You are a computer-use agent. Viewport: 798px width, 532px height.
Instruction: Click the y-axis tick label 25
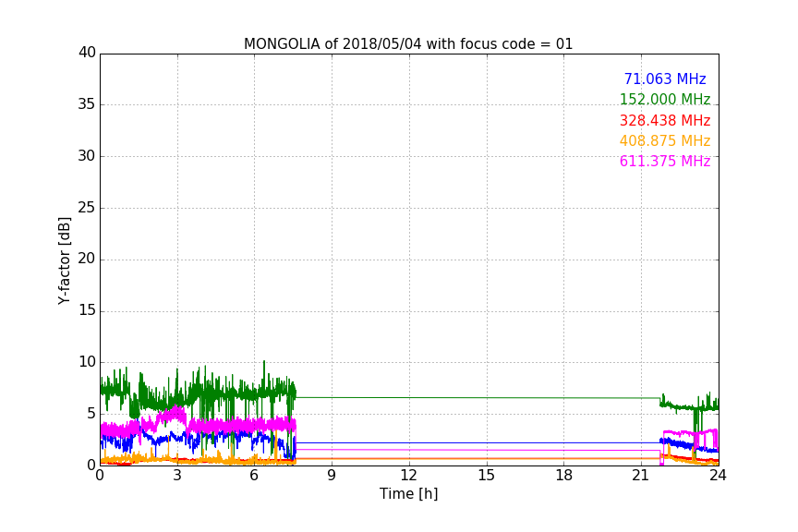pyautogui.click(x=87, y=207)
